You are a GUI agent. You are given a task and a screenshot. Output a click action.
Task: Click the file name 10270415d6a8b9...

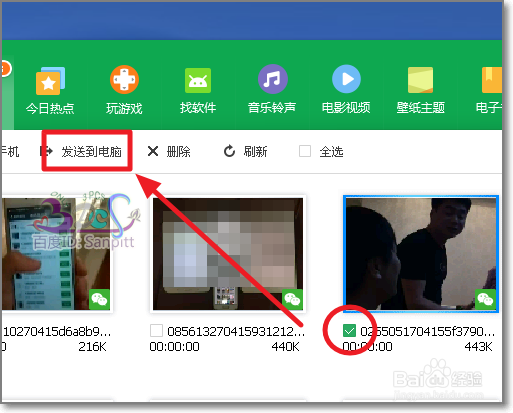click(57, 332)
